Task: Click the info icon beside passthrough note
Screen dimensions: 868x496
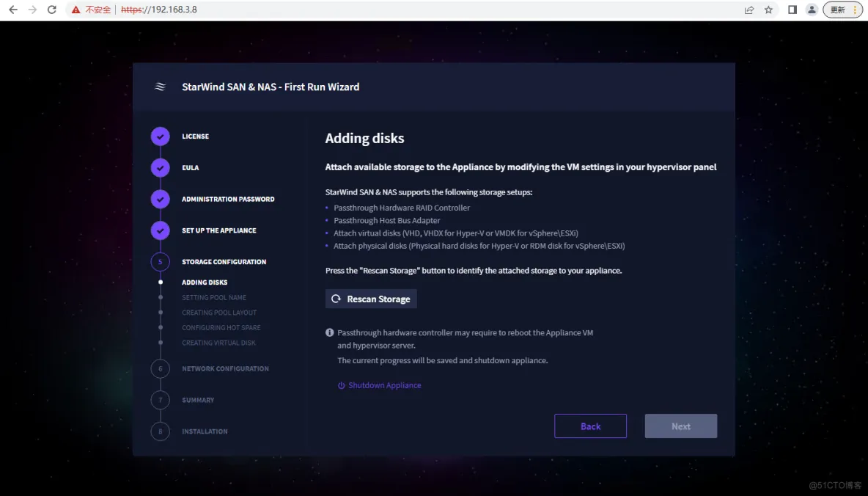Action: [x=330, y=332]
